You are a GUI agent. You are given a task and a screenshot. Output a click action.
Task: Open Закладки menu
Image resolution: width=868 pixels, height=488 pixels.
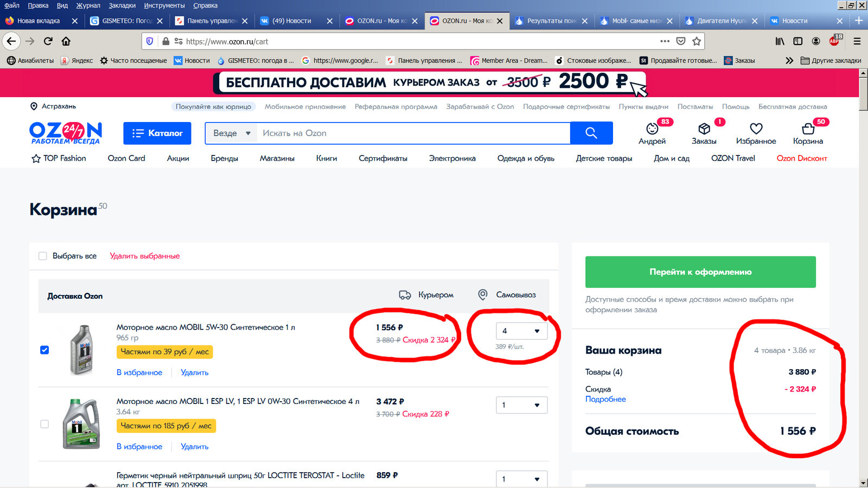[x=122, y=5]
